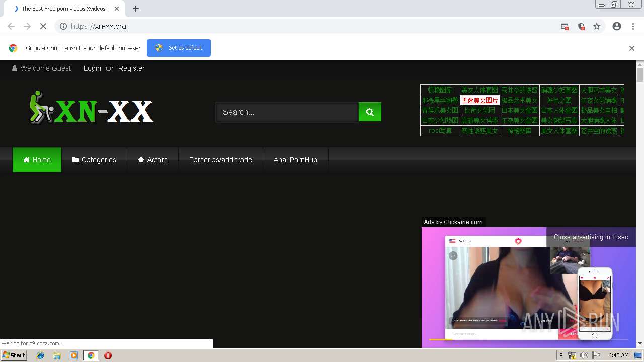Open the Actors menu item

tap(152, 160)
